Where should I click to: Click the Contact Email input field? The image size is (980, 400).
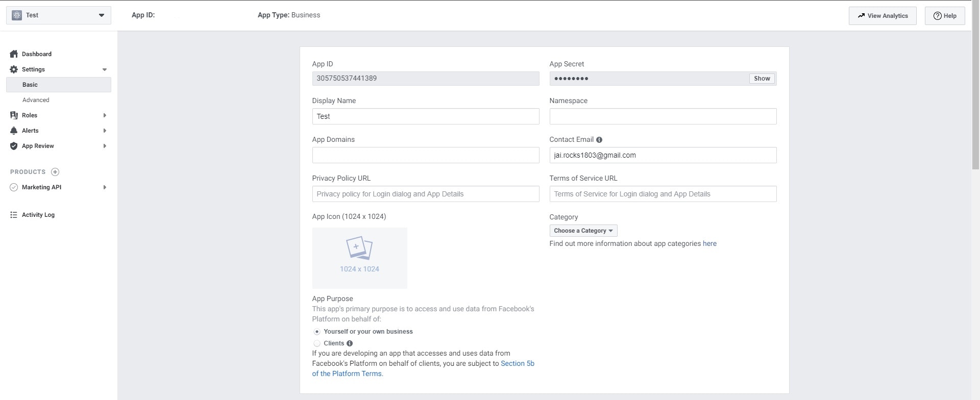(x=663, y=155)
